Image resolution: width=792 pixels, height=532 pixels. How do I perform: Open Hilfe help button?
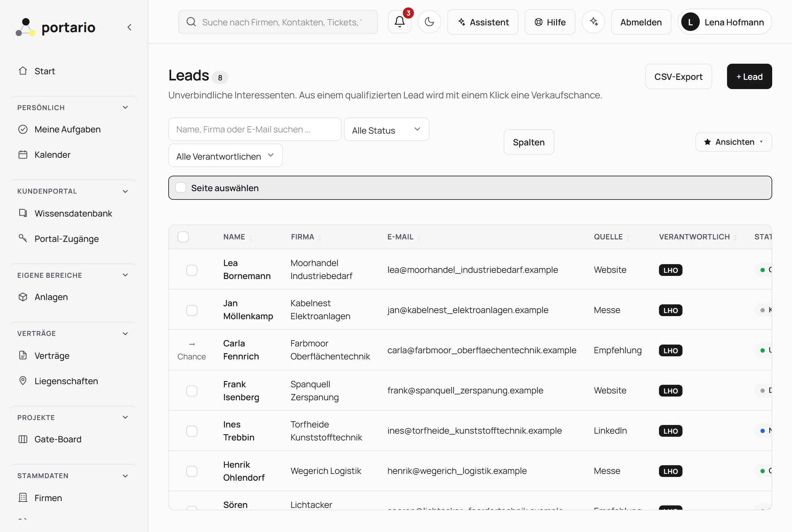550,22
